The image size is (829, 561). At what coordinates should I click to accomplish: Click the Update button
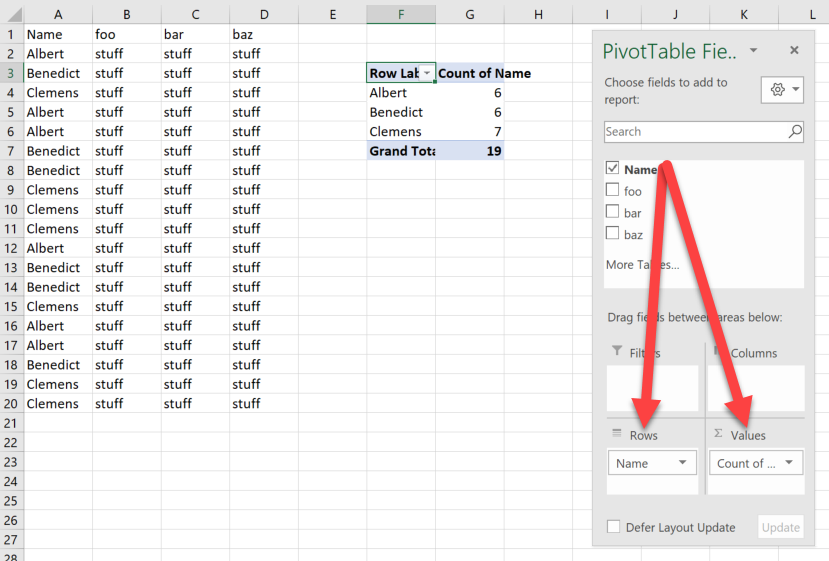point(780,527)
